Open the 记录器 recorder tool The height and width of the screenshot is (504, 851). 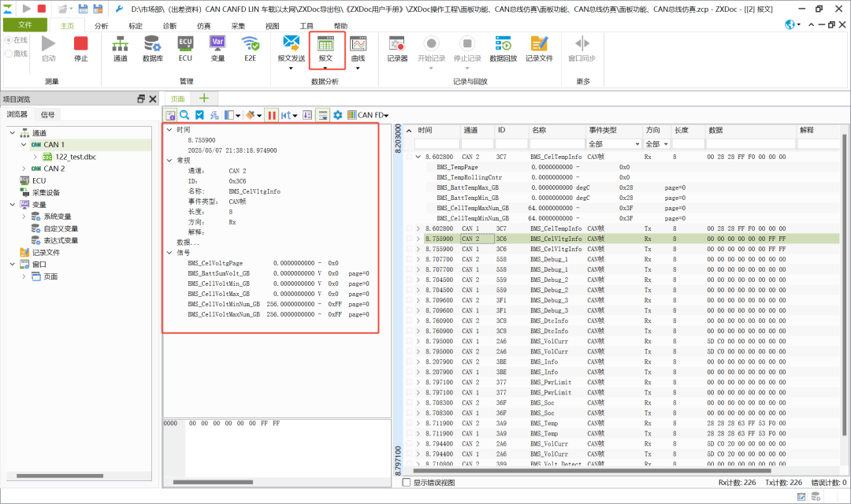[x=397, y=49]
